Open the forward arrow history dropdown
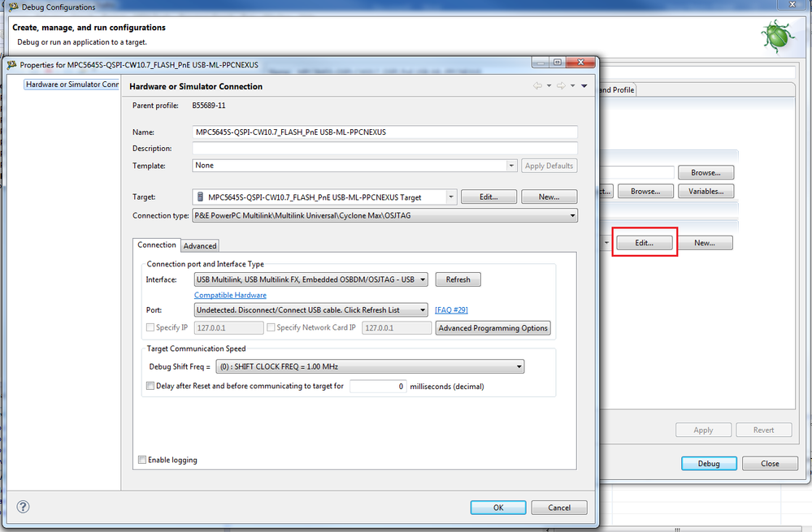812x532 pixels. click(x=573, y=86)
